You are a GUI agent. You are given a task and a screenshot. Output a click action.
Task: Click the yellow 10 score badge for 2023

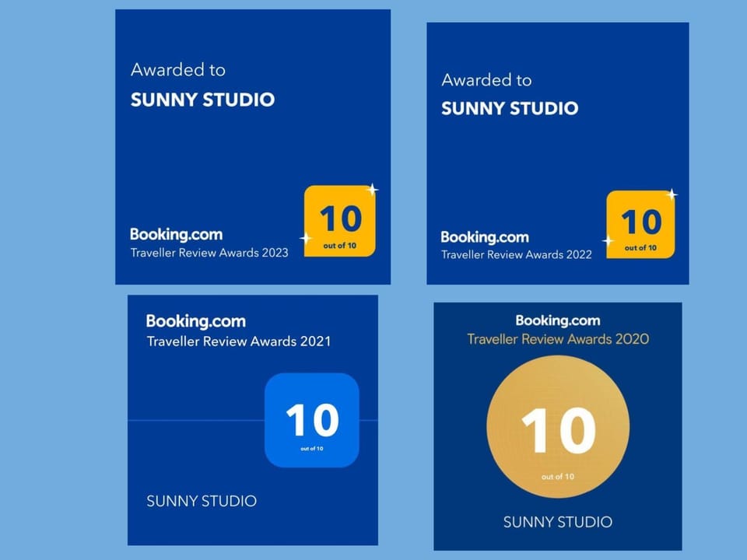coord(340,222)
